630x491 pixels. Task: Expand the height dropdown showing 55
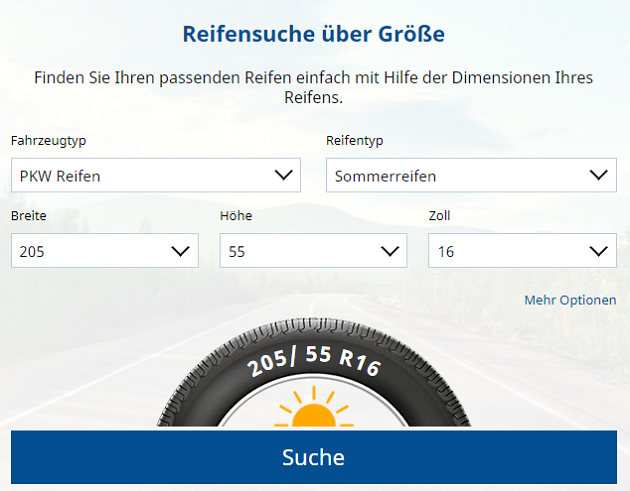313,251
